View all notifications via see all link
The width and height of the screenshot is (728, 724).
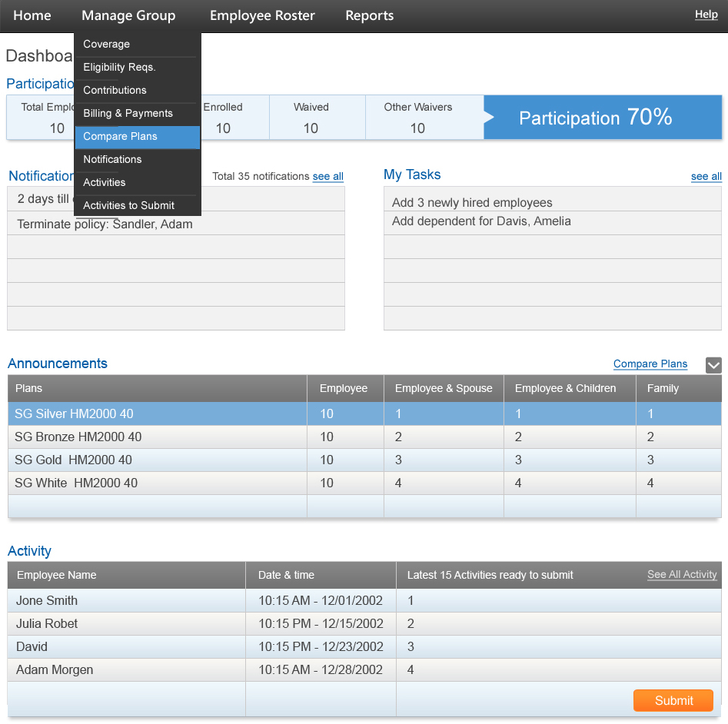coord(327,177)
